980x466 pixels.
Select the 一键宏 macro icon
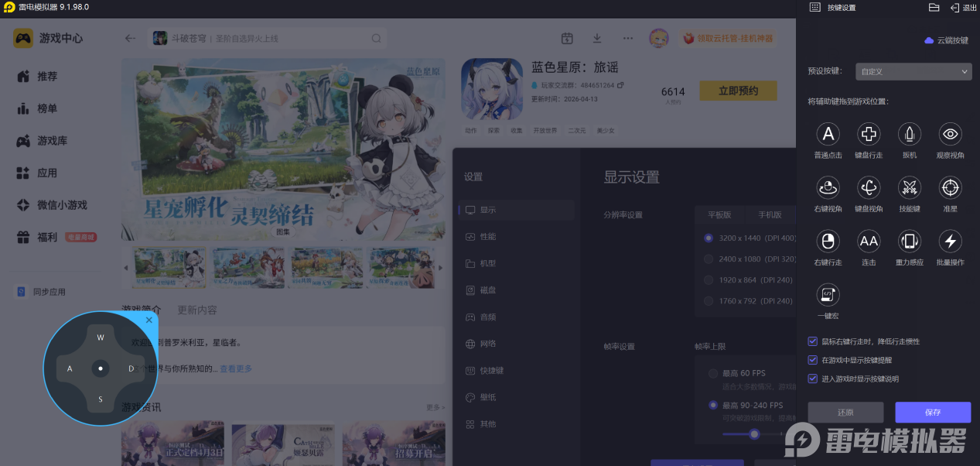click(828, 294)
